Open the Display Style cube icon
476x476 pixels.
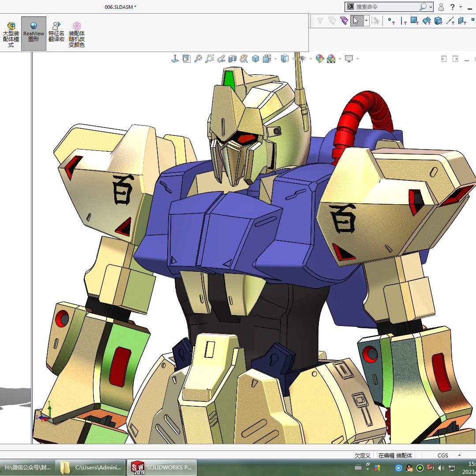pos(267,59)
